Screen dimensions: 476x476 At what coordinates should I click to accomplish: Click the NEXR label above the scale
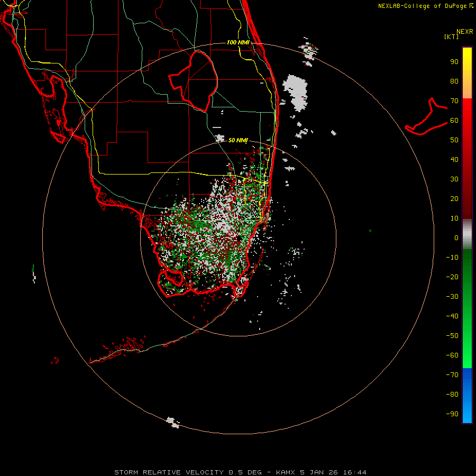pyautogui.click(x=465, y=32)
